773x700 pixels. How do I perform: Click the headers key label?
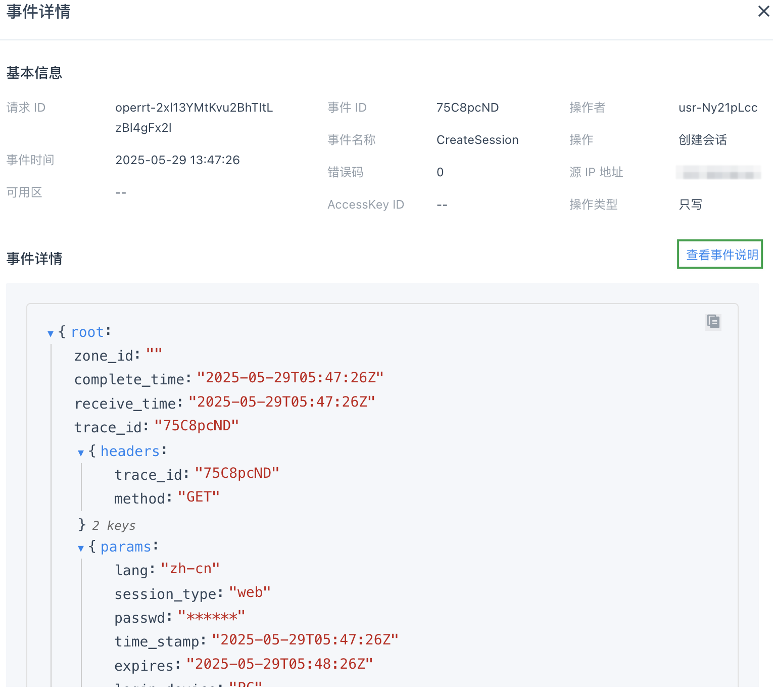pos(130,451)
